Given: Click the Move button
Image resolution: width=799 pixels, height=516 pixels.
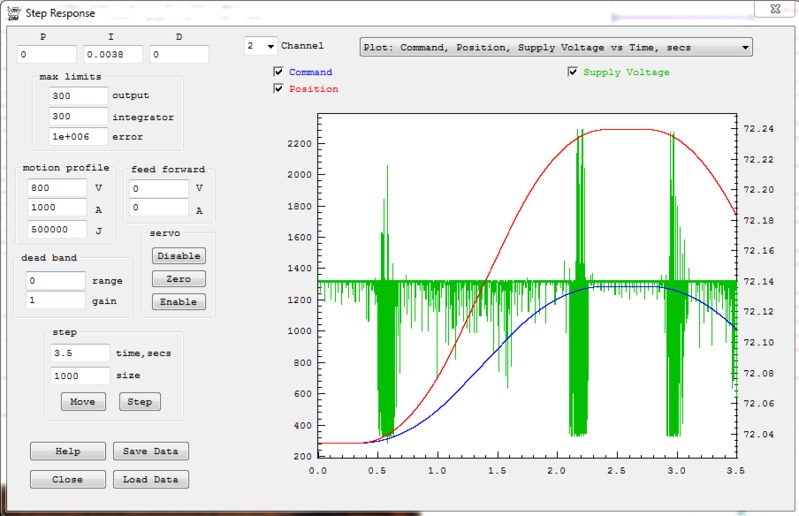Looking at the screenshot, I should [x=84, y=401].
